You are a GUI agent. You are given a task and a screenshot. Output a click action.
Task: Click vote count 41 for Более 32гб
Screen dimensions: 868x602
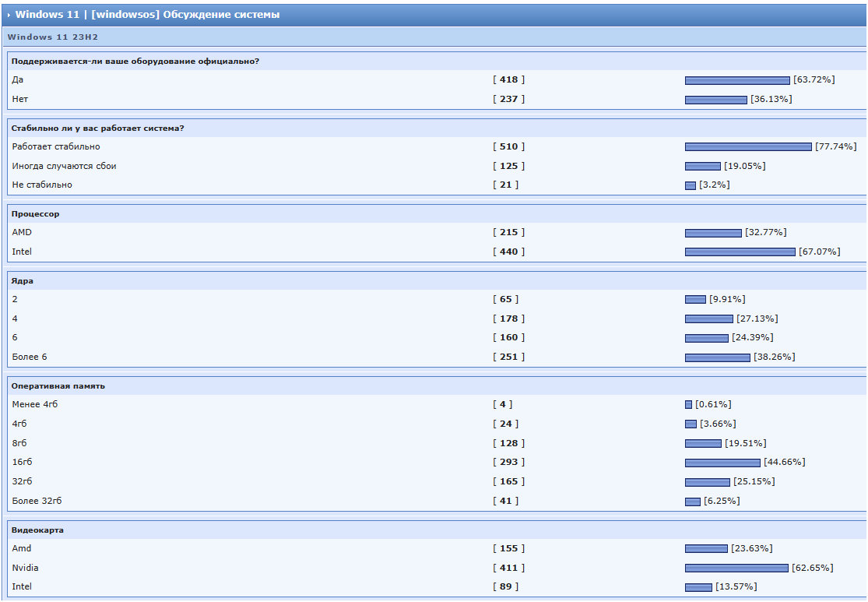pyautogui.click(x=506, y=502)
